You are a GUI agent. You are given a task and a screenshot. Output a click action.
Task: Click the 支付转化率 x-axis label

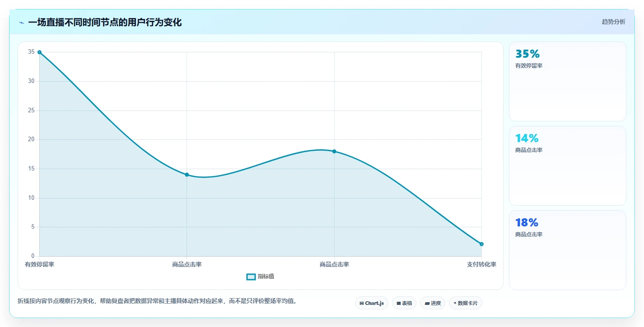[x=481, y=264]
